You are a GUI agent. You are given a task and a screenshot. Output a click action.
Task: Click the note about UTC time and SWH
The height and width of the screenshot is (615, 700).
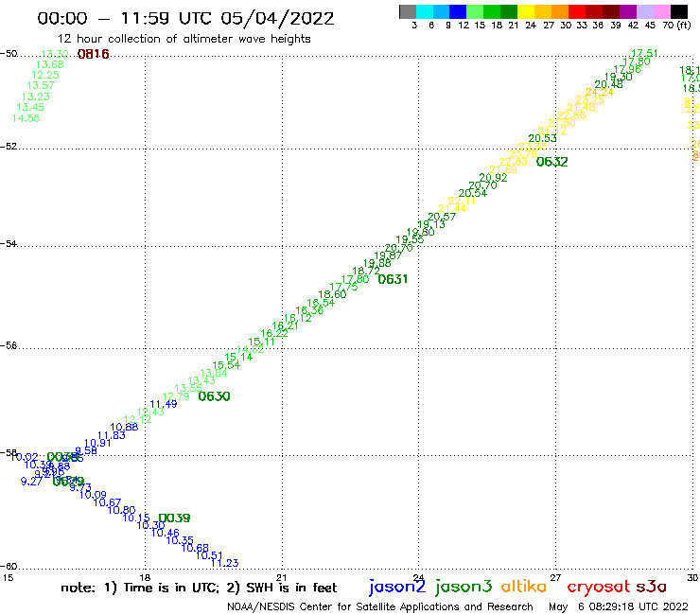pos(199,588)
